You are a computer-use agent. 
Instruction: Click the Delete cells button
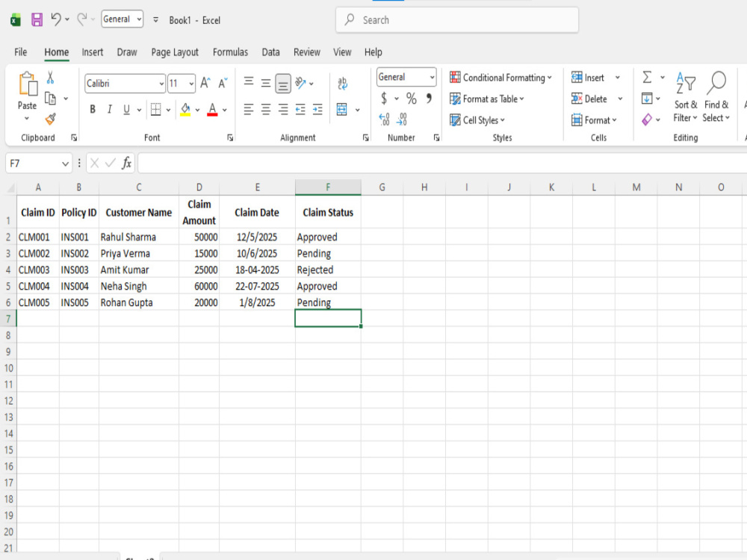coord(589,99)
